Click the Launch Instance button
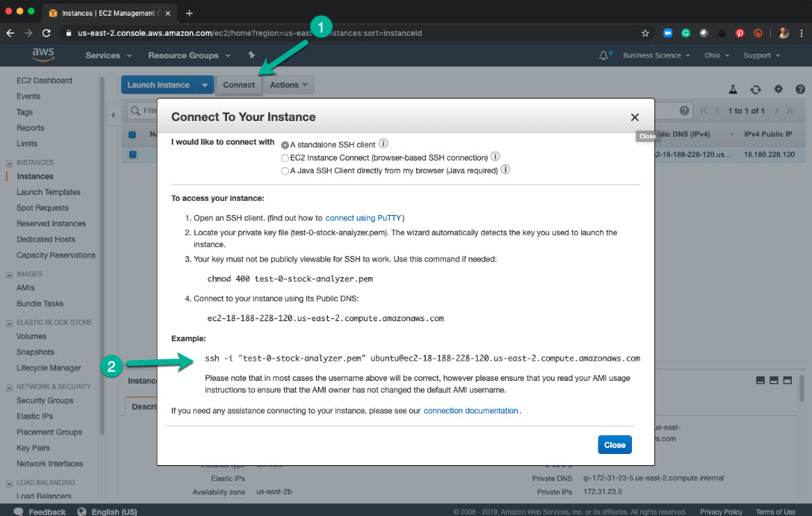812x516 pixels. (158, 85)
